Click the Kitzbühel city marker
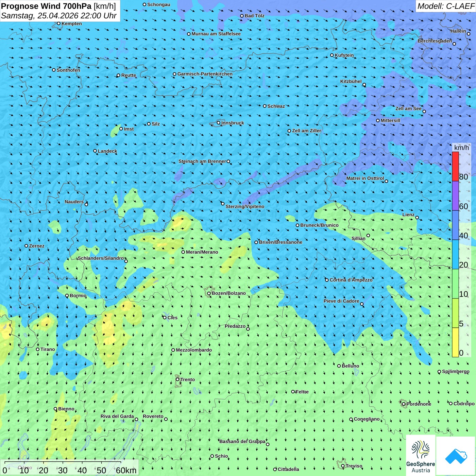 364,85
